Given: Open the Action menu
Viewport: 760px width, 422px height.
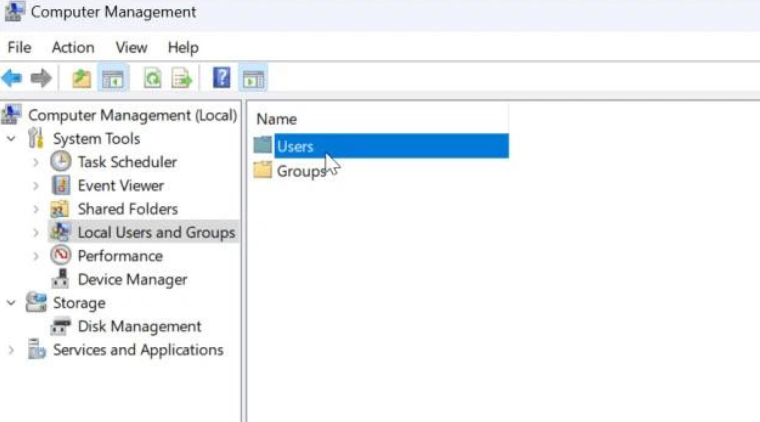Looking at the screenshot, I should pyautogui.click(x=73, y=47).
